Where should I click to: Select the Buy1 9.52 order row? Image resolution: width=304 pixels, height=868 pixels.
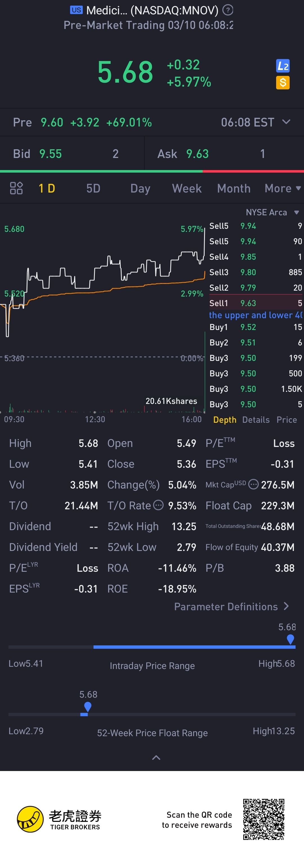pos(256,327)
